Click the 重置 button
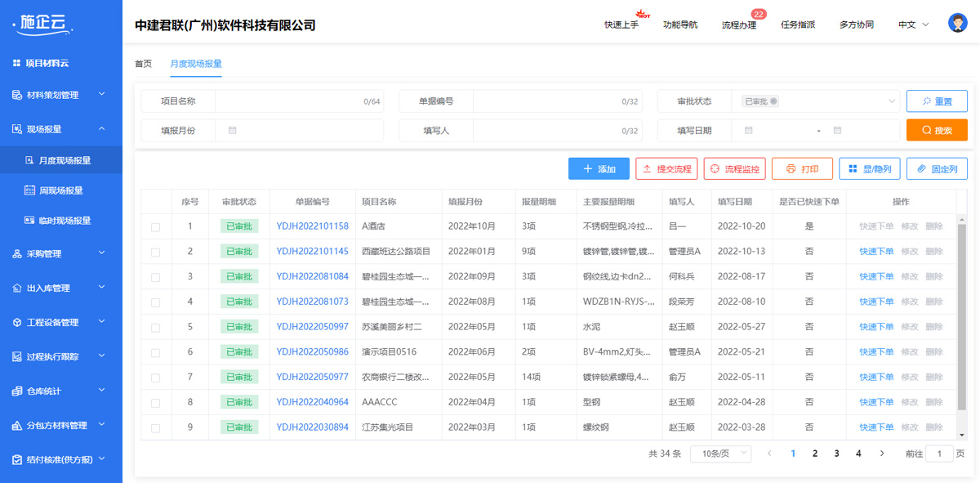Screen dimensions: 980x483 (x=937, y=101)
